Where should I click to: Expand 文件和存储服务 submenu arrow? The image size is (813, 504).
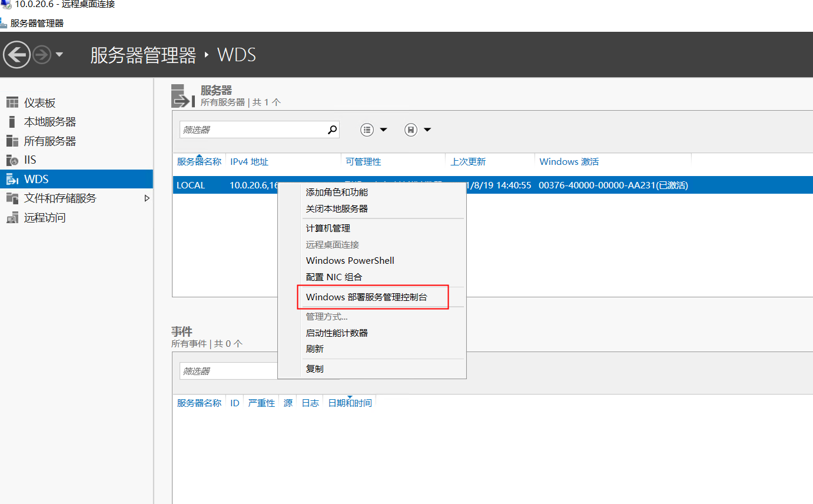147,198
